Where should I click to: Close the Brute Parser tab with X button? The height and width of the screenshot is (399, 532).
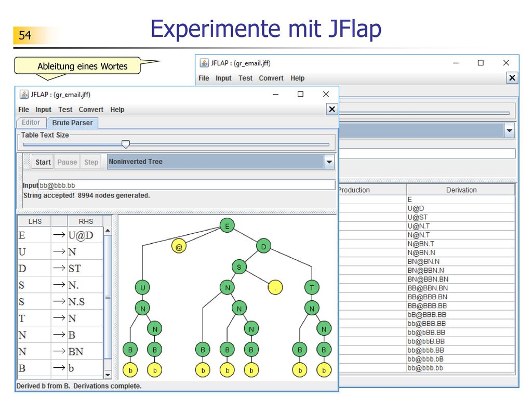(x=332, y=109)
